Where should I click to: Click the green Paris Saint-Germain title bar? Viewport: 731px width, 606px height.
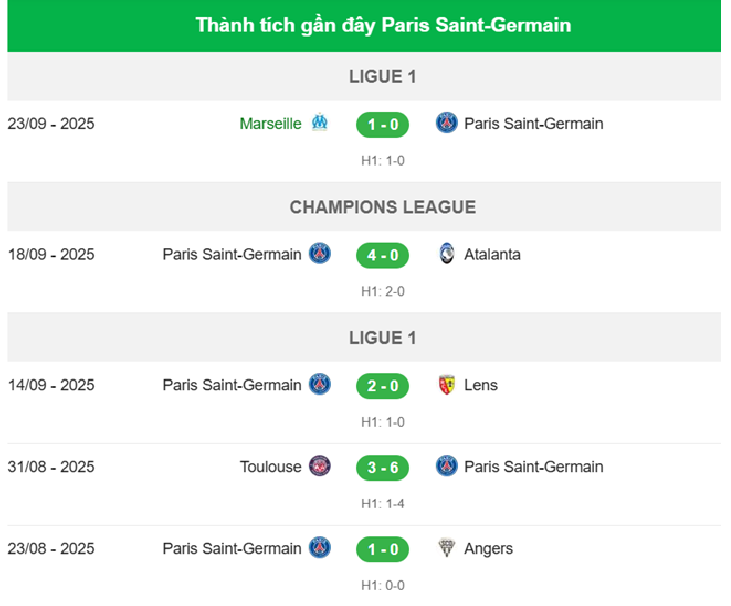[x=383, y=25]
